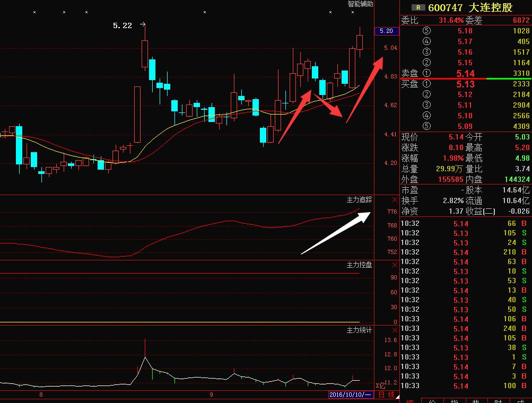Switch period using the 日线 selector
The width and height of the screenshot is (532, 403).
coord(386,395)
